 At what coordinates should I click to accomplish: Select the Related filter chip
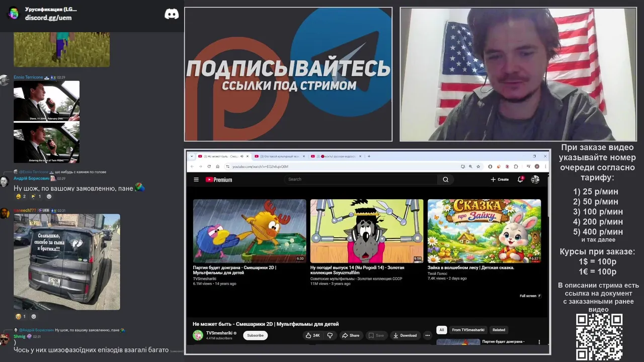(499, 330)
